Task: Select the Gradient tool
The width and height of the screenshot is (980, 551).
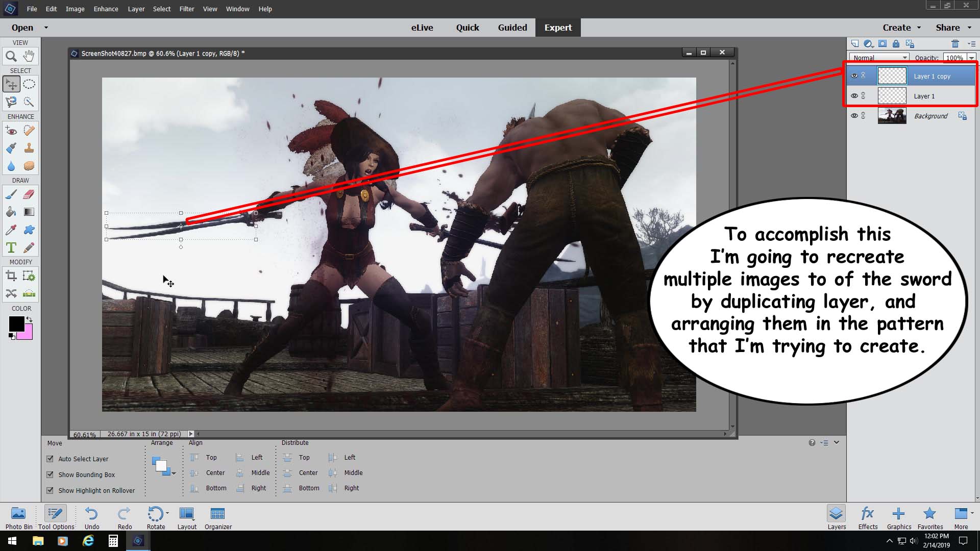Action: coord(29,212)
